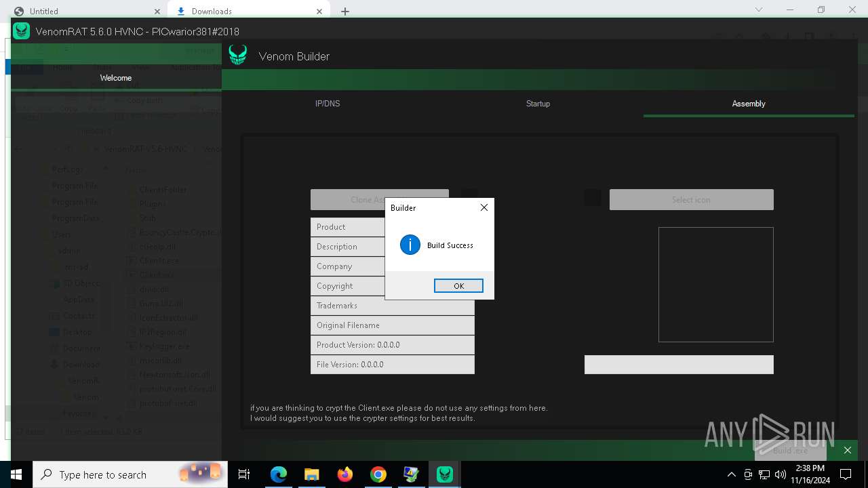Click the File Version 0.0.0.0 field
Screen dimensions: 868x488
pyautogui.click(x=392, y=364)
